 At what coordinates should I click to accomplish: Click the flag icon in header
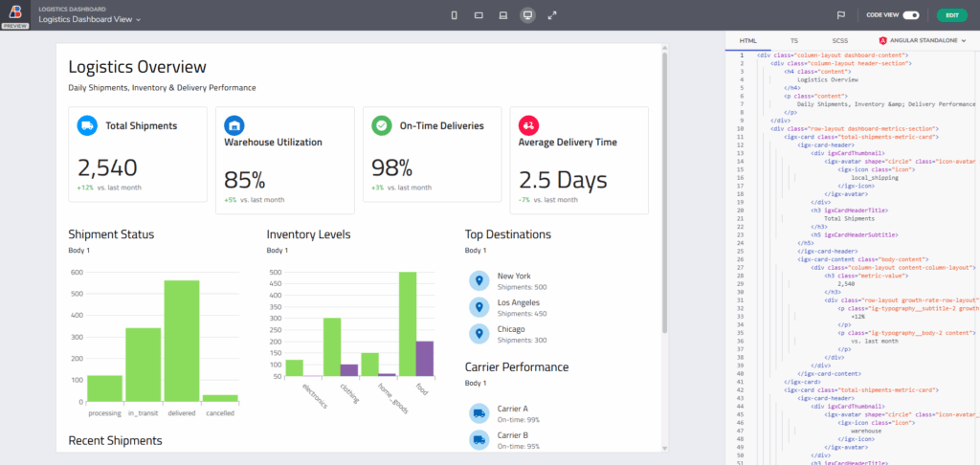click(841, 15)
